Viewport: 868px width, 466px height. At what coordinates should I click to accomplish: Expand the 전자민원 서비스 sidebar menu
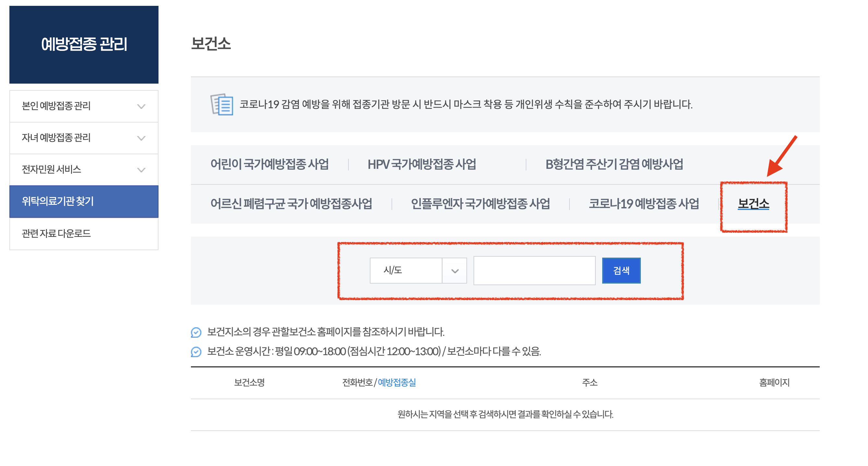(84, 169)
